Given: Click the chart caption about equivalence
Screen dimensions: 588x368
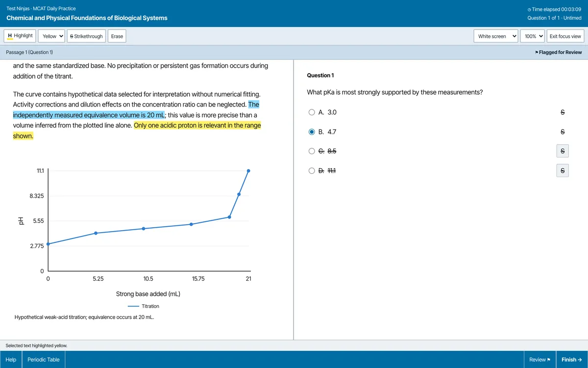Looking at the screenshot, I should (x=85, y=317).
